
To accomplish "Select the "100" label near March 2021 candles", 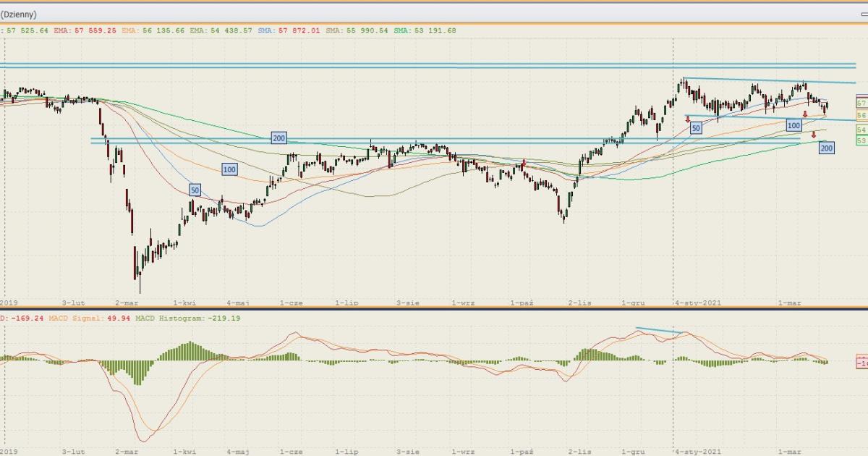I will pos(793,126).
